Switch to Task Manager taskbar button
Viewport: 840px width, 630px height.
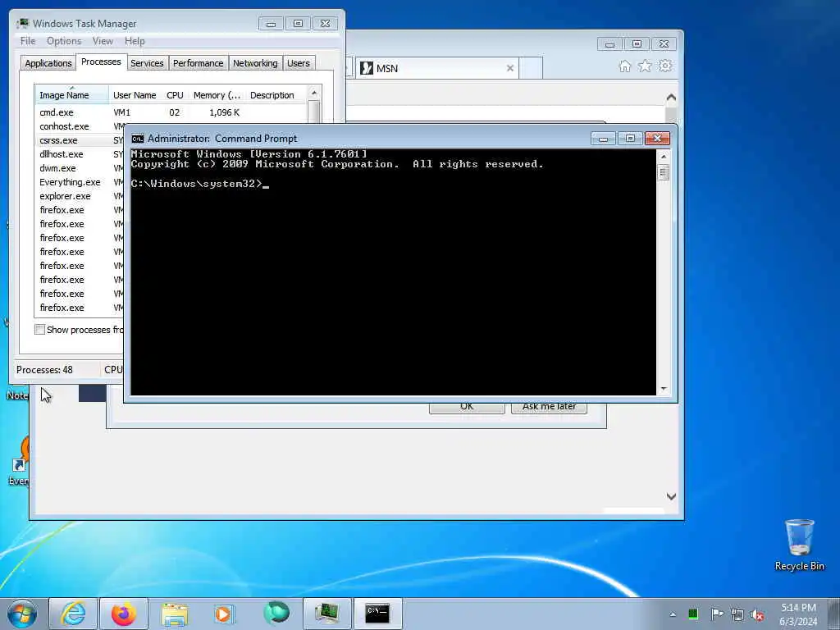(326, 614)
